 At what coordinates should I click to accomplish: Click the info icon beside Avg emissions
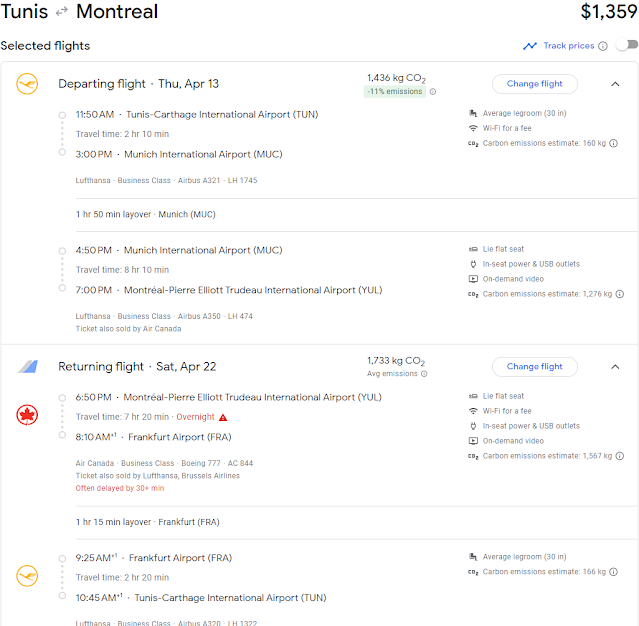point(424,374)
